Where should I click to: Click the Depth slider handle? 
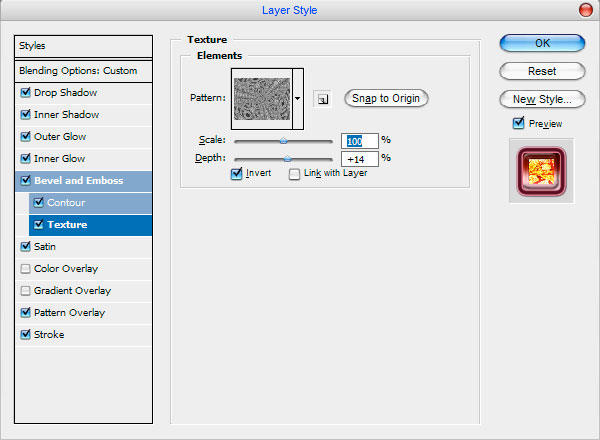point(287,159)
